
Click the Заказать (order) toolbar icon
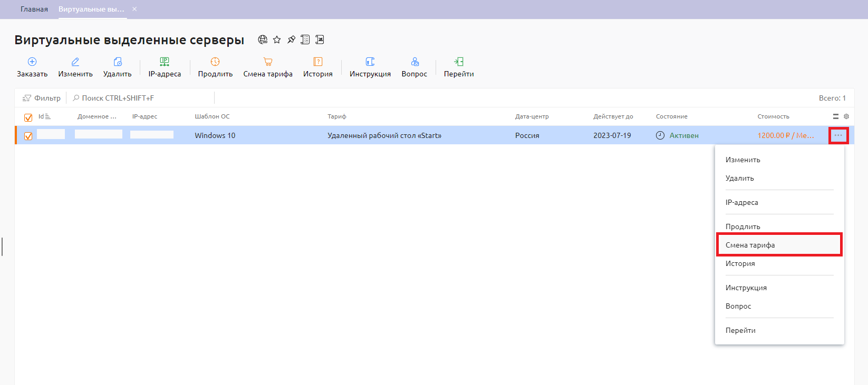pos(32,62)
